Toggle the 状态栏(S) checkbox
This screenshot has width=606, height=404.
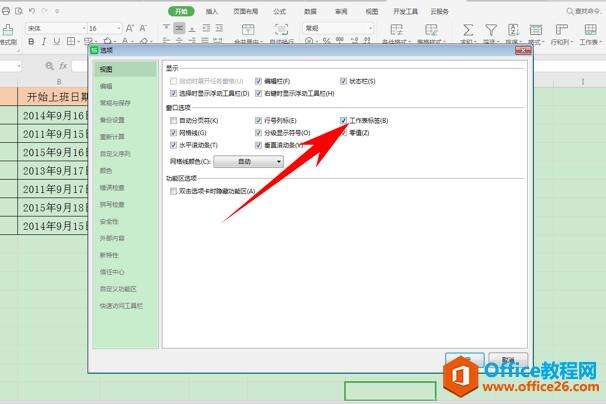tap(343, 81)
